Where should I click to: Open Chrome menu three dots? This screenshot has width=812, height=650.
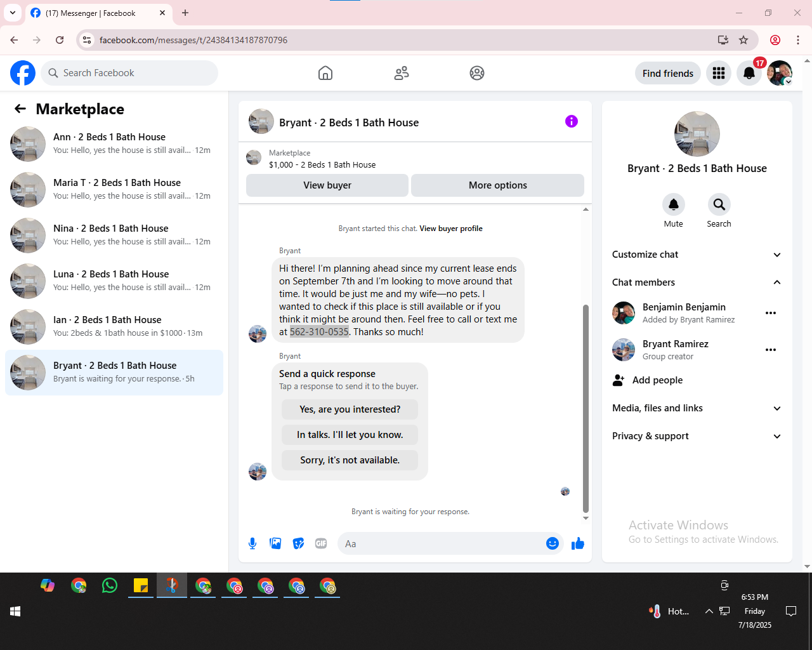[798, 40]
